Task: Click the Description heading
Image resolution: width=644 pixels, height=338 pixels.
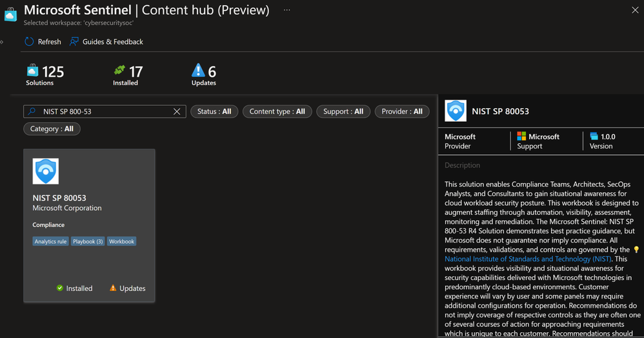Action: 462,165
